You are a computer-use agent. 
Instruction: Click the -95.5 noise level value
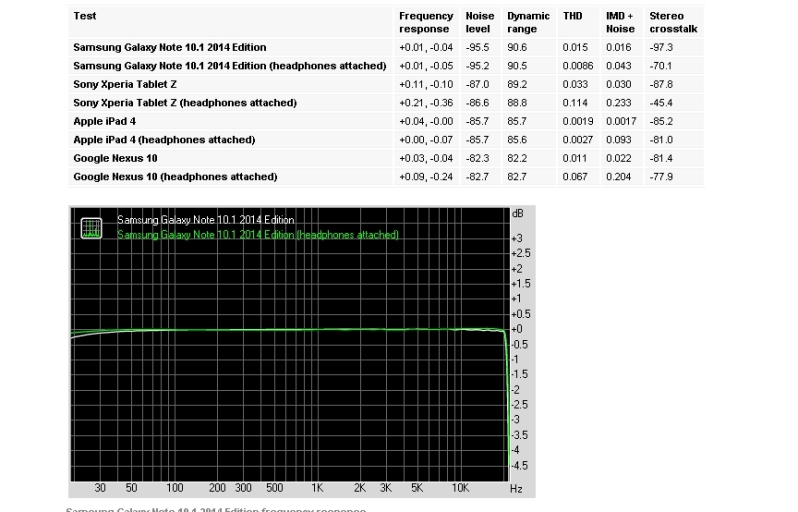[477, 47]
